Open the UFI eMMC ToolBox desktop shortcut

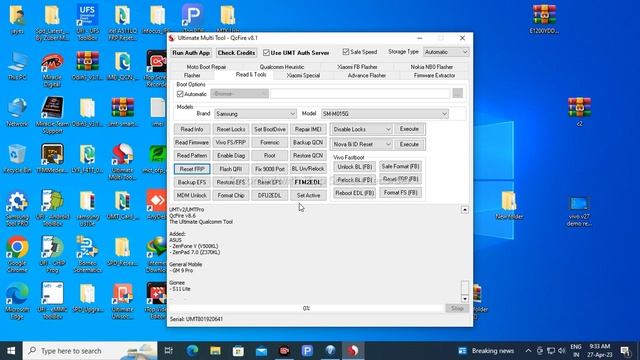[52, 301]
